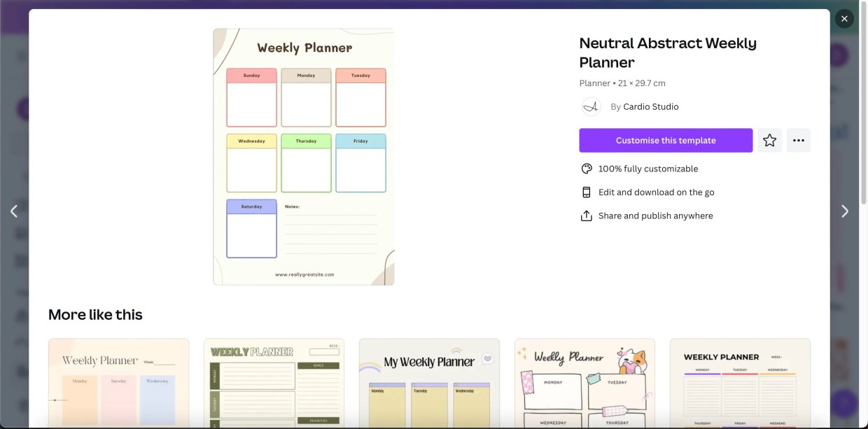Open the My Weekly Planner rainbow template
The width and height of the screenshot is (868, 429).
[x=430, y=384]
